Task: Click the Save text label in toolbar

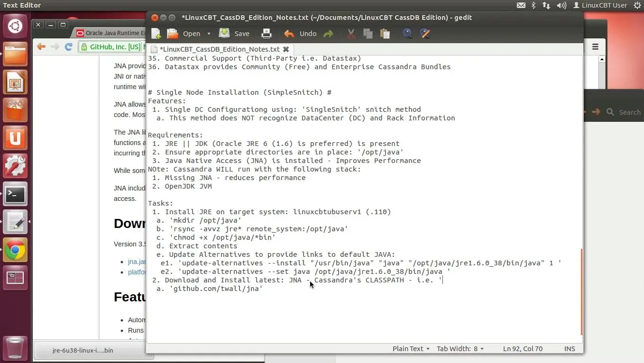Action: point(242,34)
